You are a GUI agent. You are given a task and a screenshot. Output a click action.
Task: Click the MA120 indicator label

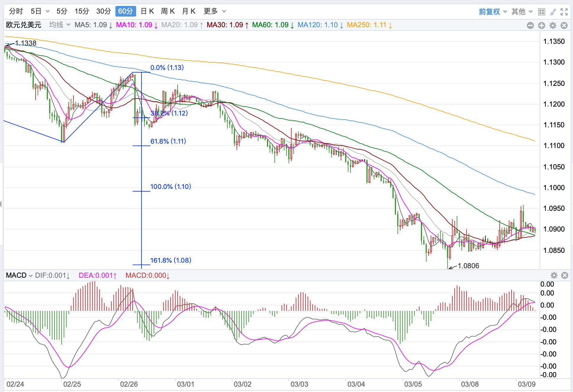pyautogui.click(x=321, y=25)
